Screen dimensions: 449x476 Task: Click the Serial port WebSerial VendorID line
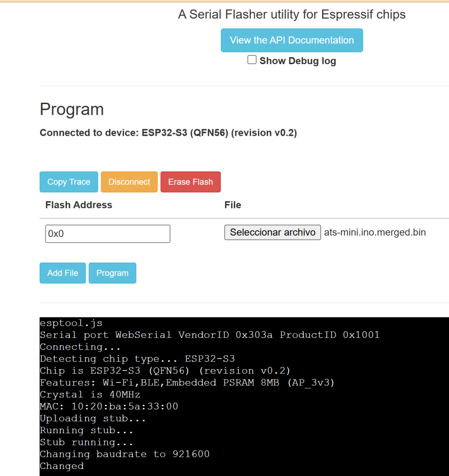(x=209, y=335)
